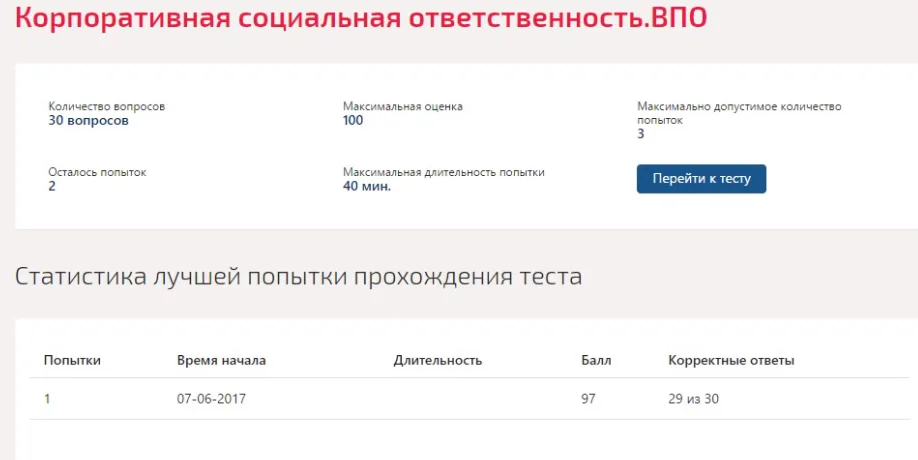Click the Количество вопросов label

point(107,107)
